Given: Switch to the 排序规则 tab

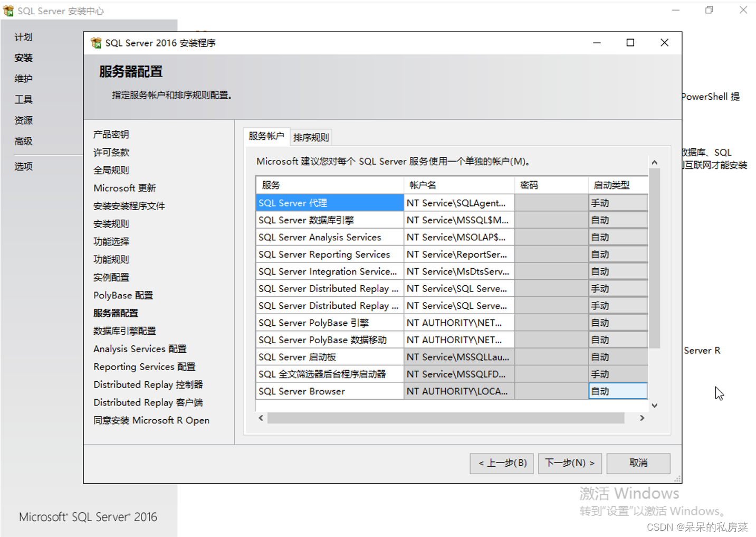Looking at the screenshot, I should pos(311,137).
